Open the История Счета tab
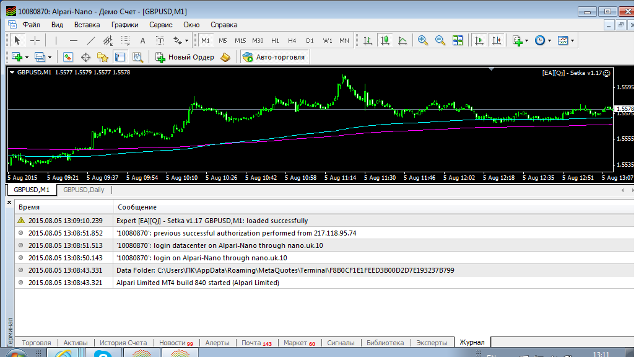This screenshot has width=644, height=357. tap(123, 343)
